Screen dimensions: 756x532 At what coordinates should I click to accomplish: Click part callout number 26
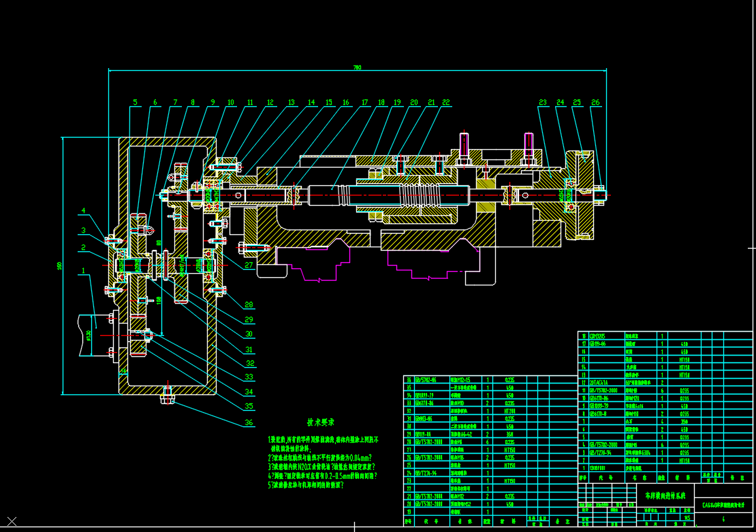point(596,103)
